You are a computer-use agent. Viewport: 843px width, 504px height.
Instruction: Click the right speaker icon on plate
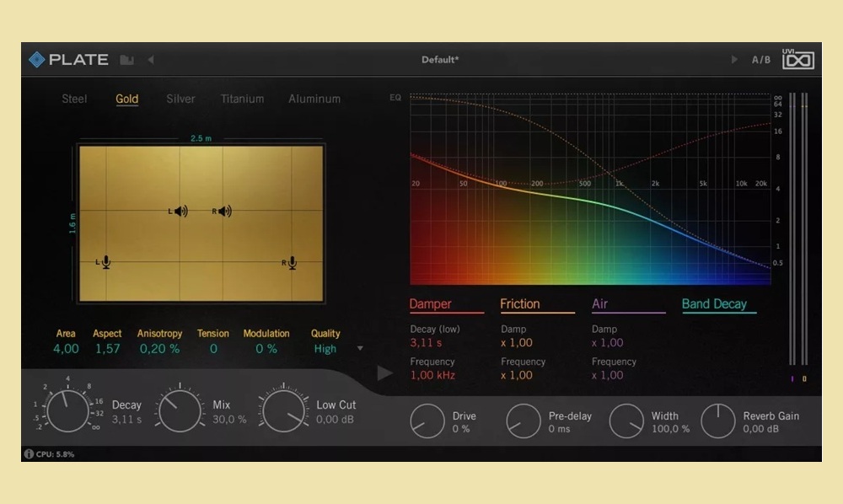point(222,212)
